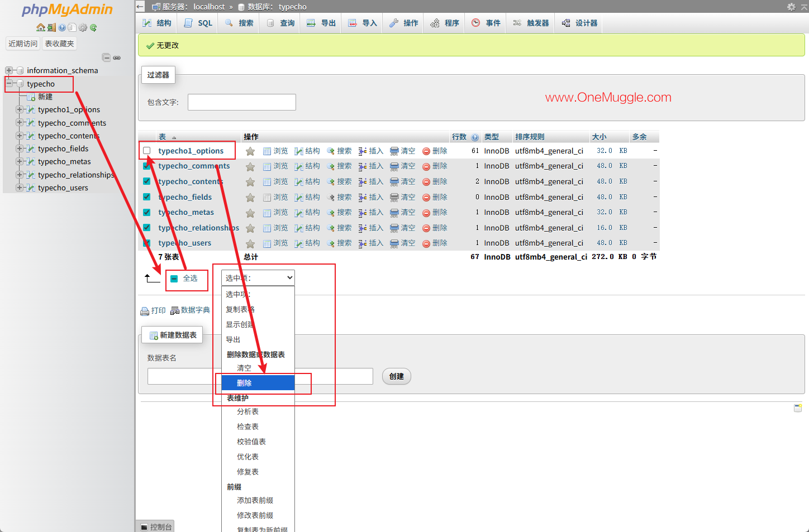Open the 设计器 tab
Screen dimensions: 809x532
click(x=579, y=23)
